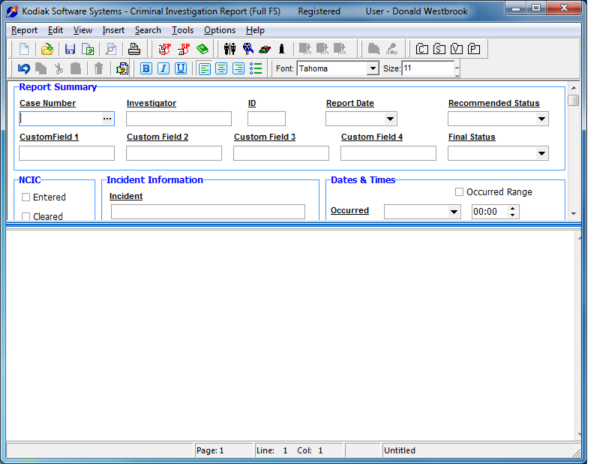Open the Insert menu
The height and width of the screenshot is (464, 600).
[x=113, y=30]
